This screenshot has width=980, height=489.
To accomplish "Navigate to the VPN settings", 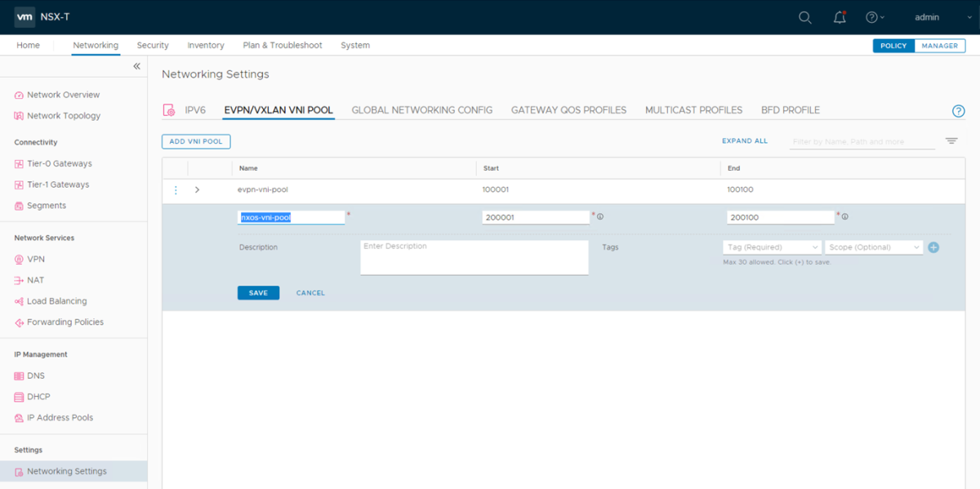I will click(38, 259).
